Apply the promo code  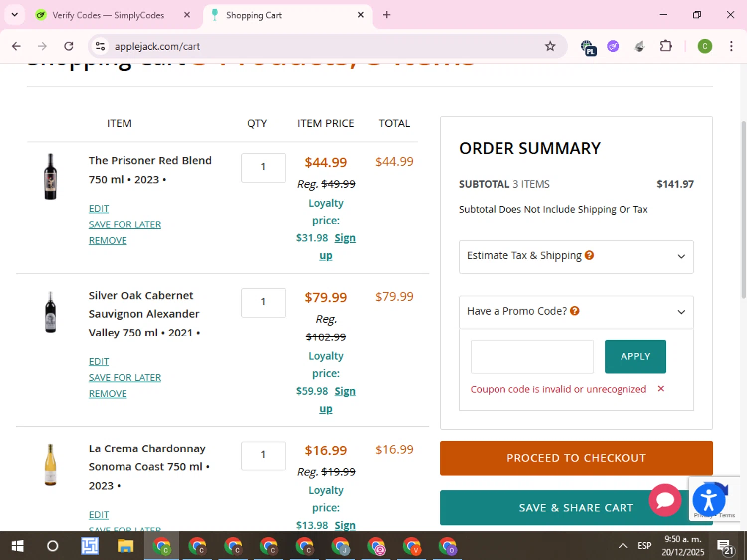point(635,356)
